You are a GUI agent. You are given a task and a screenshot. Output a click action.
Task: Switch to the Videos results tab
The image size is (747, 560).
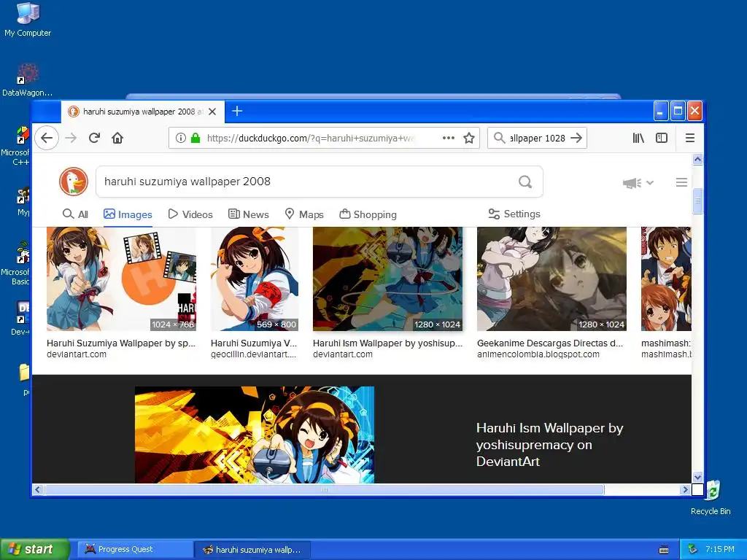(190, 214)
